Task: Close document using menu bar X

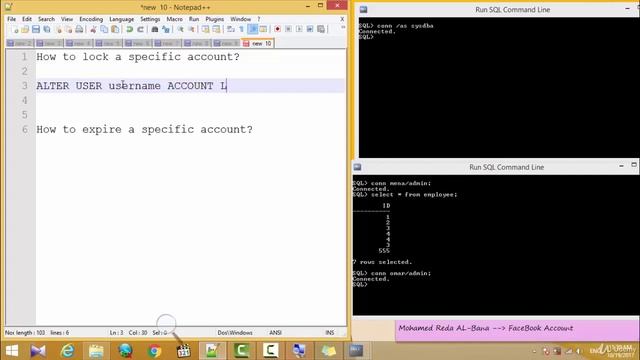Action: (342, 19)
